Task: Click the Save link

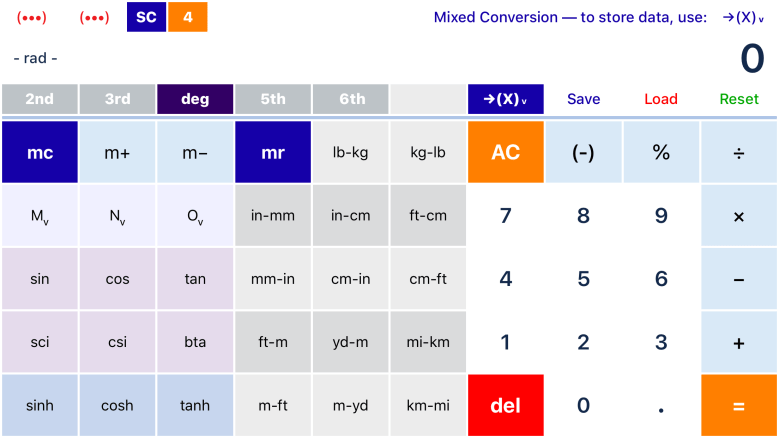Action: 584,99
